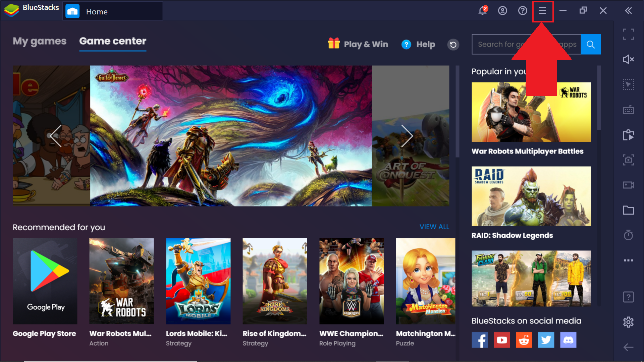Click the BlueStacks Reddit icon
This screenshot has width=644, height=362.
pos(523,340)
